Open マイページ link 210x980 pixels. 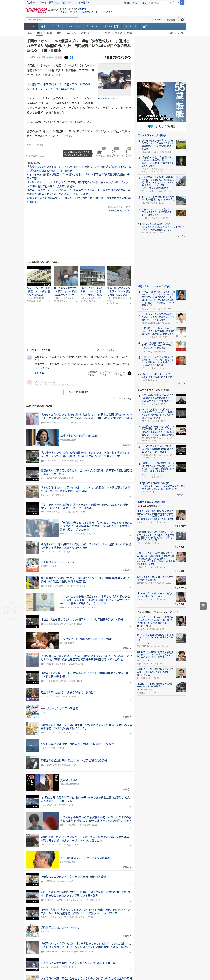(x=157, y=19)
